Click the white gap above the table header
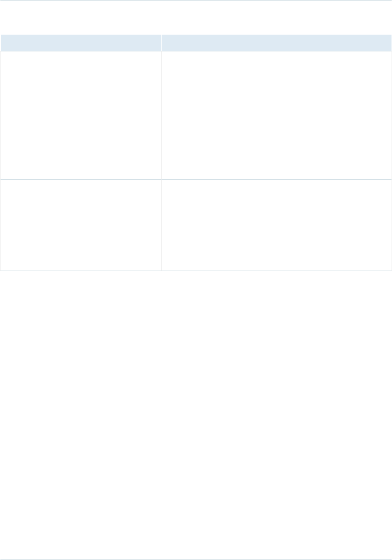The width and height of the screenshot is (392, 560). pyautogui.click(x=196, y=18)
